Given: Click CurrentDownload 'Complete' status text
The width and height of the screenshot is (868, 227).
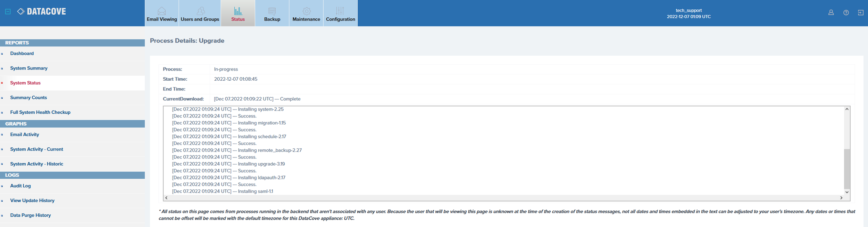Looking at the screenshot, I should pyautogui.click(x=290, y=99).
